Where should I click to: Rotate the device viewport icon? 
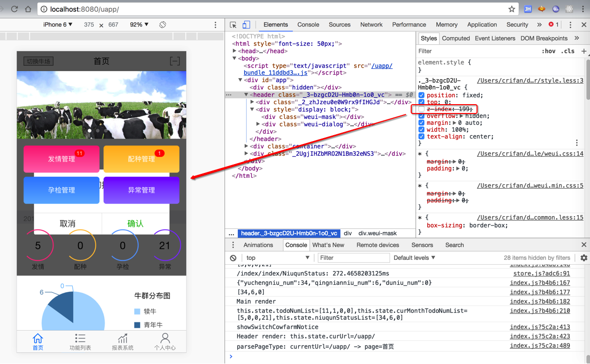(x=163, y=25)
